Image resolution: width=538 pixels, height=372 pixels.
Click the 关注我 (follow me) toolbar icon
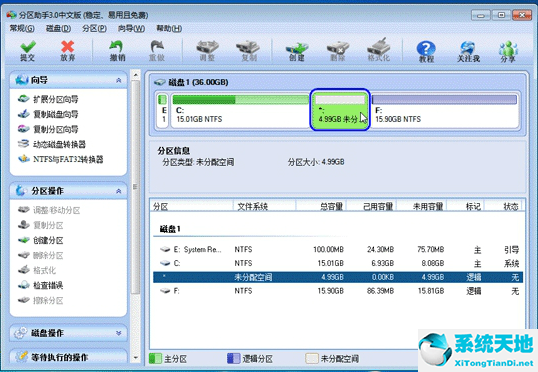pyautogui.click(x=468, y=51)
